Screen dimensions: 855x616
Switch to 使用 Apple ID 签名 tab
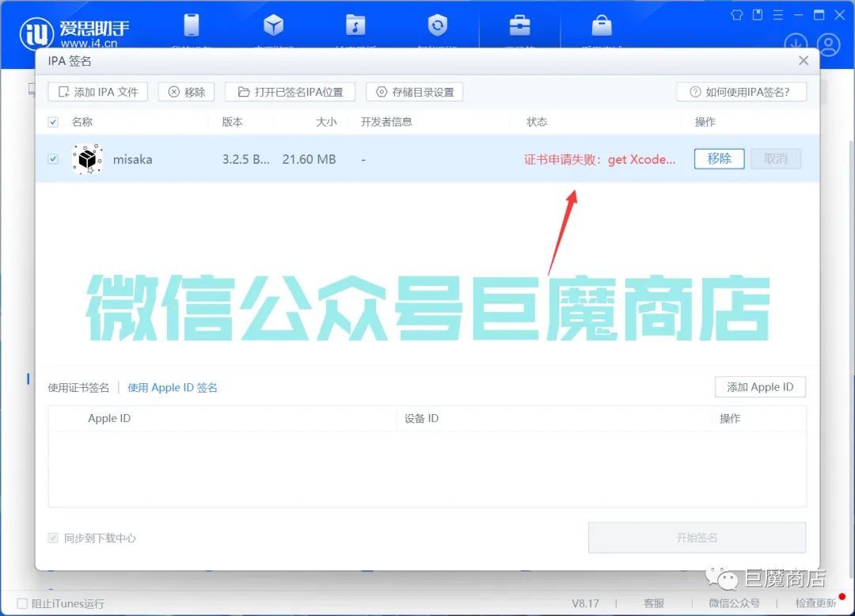(x=173, y=388)
